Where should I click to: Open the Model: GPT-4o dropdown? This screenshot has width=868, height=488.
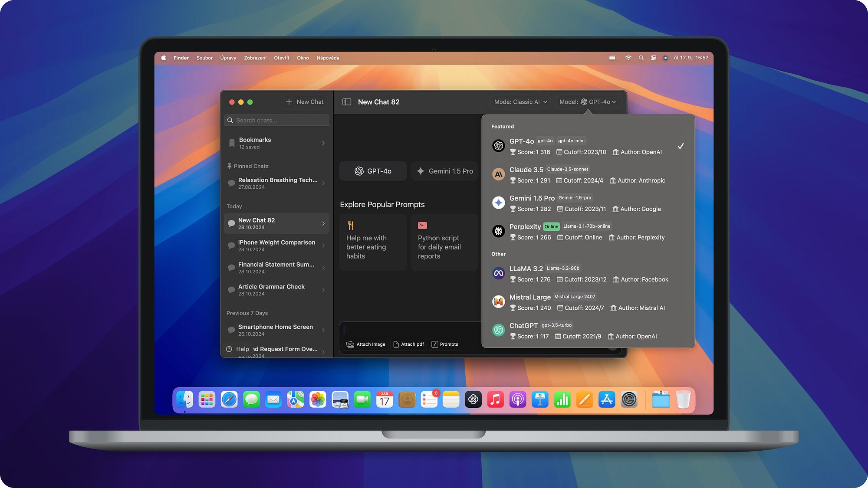coord(587,102)
